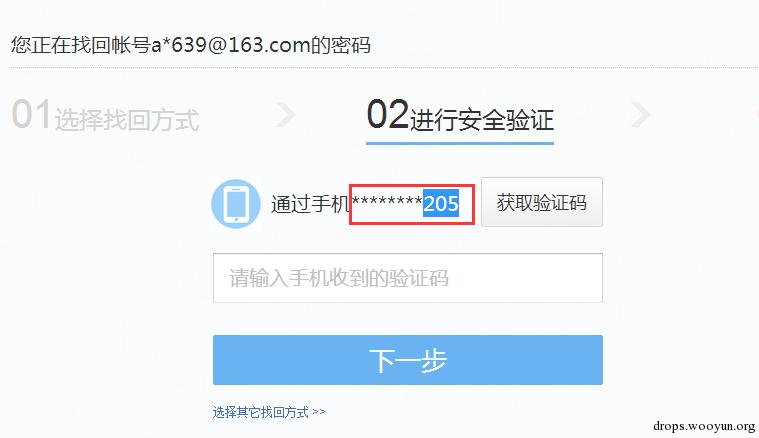Focus the 请输入手机收到的验证码 input field
The height and width of the screenshot is (438, 759).
pos(408,278)
